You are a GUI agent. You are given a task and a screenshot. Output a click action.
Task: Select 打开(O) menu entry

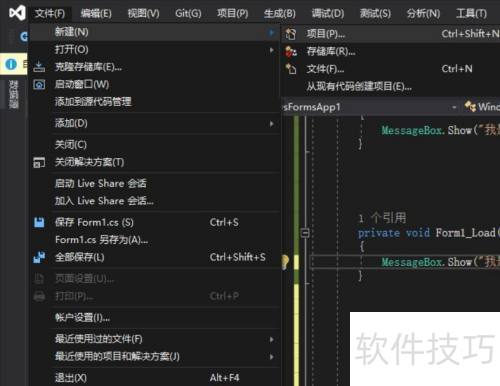click(155, 50)
